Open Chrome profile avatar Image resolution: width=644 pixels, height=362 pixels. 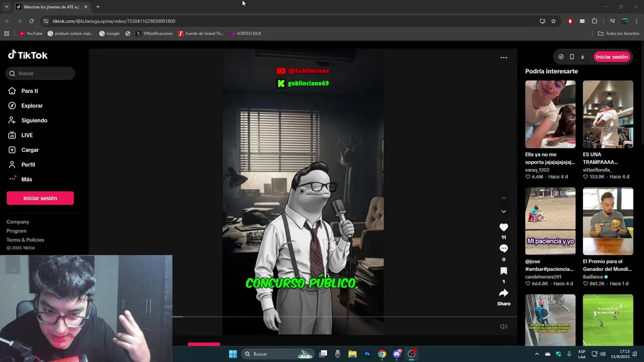624,21
